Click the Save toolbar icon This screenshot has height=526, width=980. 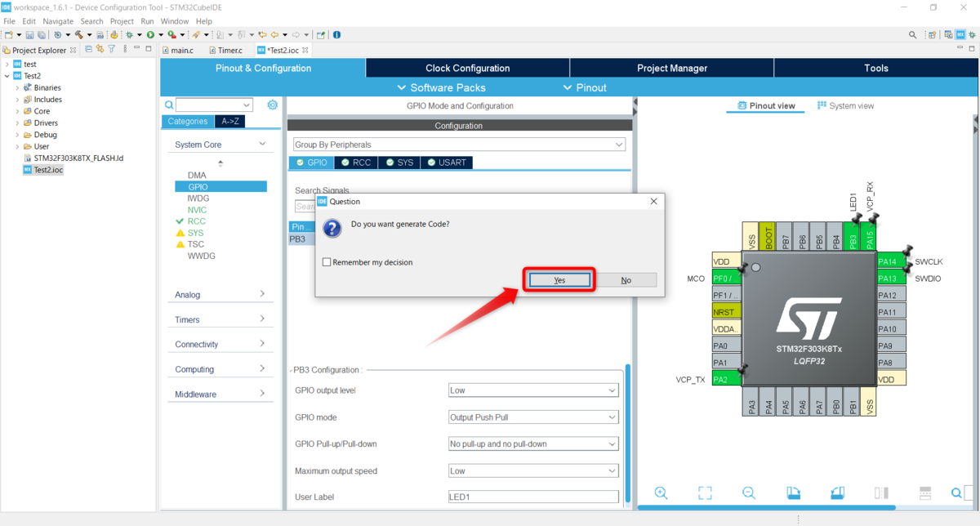coord(29,35)
